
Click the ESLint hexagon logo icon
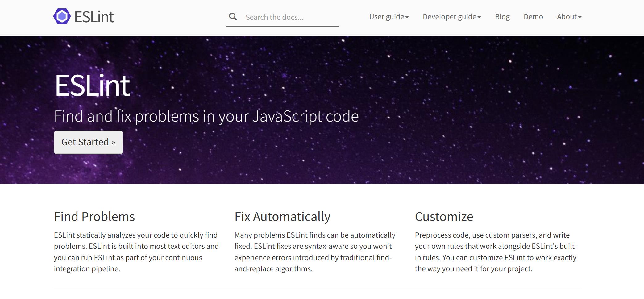tap(62, 16)
